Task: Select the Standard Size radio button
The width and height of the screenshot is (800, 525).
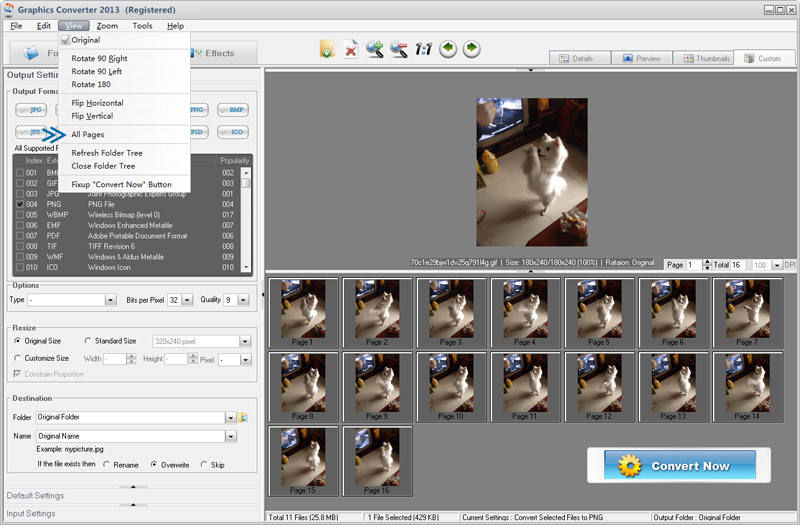Action: coord(88,341)
